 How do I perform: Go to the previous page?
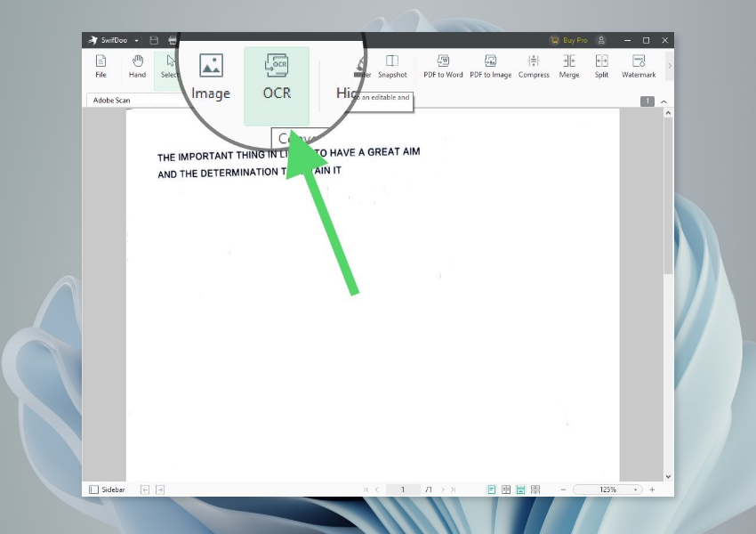377,489
